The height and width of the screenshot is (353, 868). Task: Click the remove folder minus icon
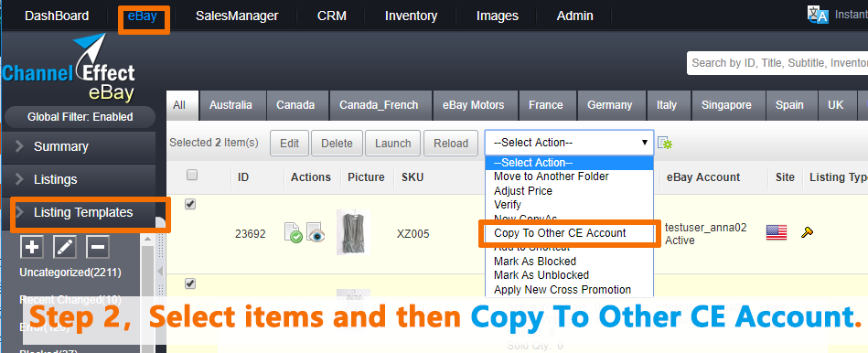(x=98, y=247)
